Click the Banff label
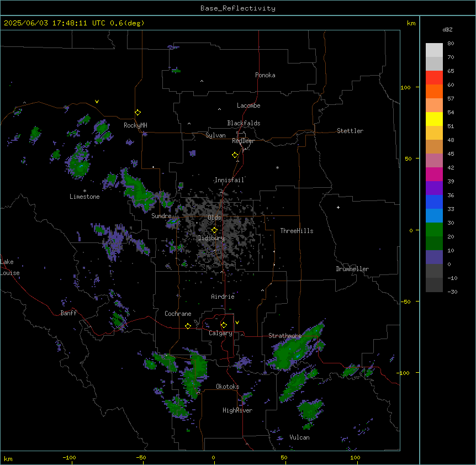Image resolution: width=476 pixels, height=465 pixels. pos(68,313)
